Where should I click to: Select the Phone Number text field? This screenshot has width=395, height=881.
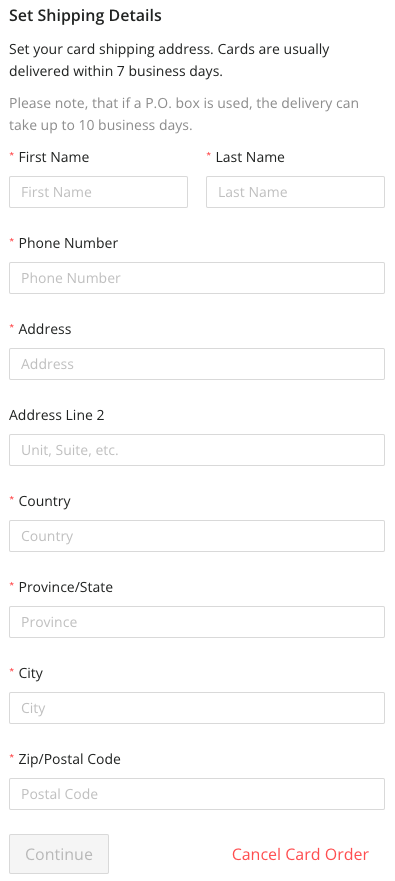[197, 278]
